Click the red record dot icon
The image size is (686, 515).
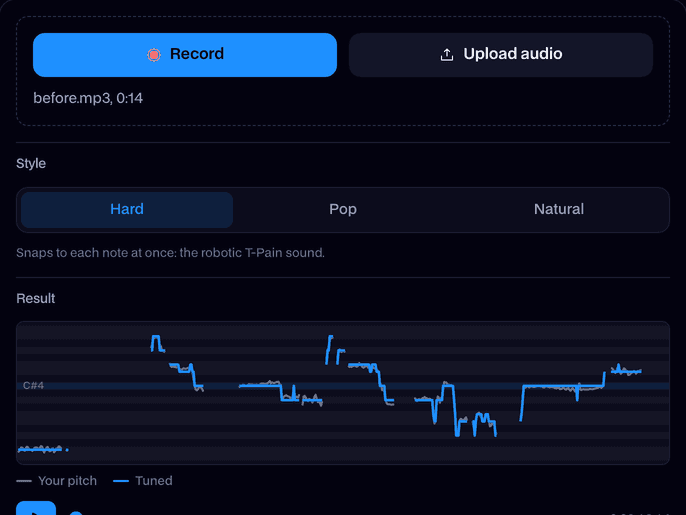click(x=154, y=55)
